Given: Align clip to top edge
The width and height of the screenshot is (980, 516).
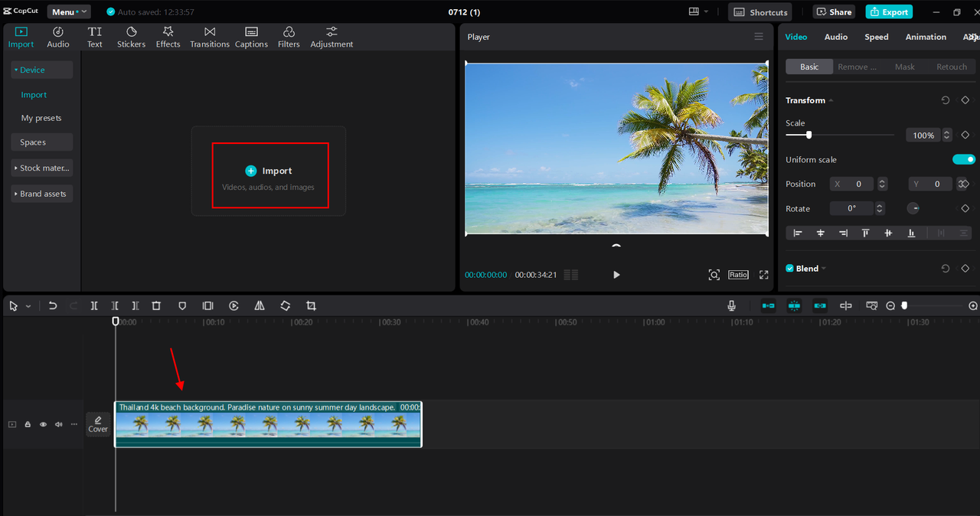Looking at the screenshot, I should pyautogui.click(x=866, y=233).
